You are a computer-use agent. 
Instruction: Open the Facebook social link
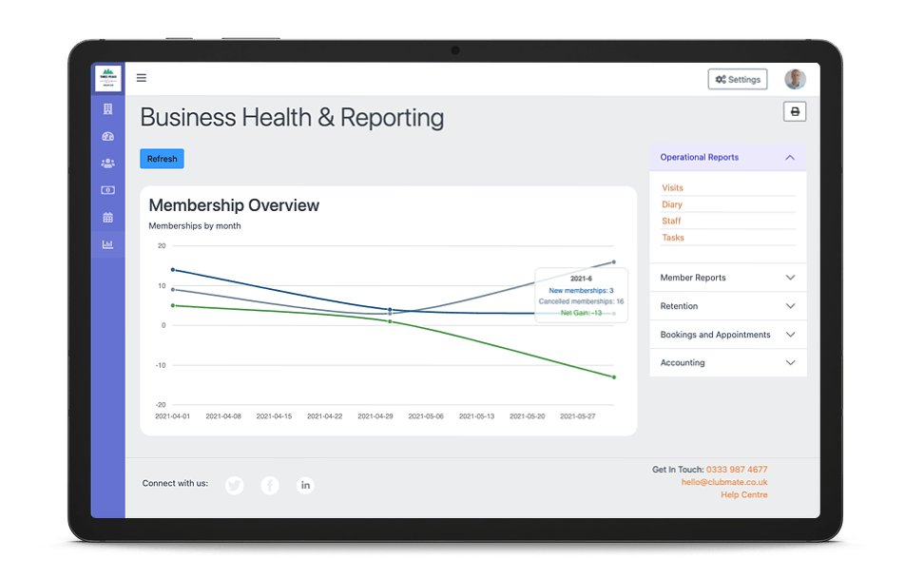(x=270, y=486)
